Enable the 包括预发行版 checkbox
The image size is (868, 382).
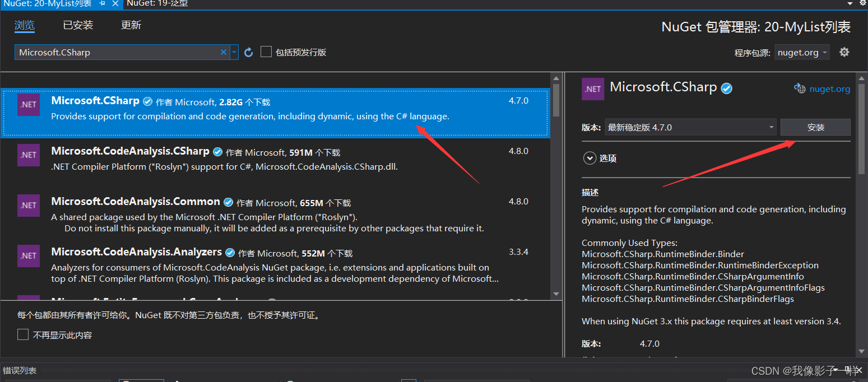[266, 52]
